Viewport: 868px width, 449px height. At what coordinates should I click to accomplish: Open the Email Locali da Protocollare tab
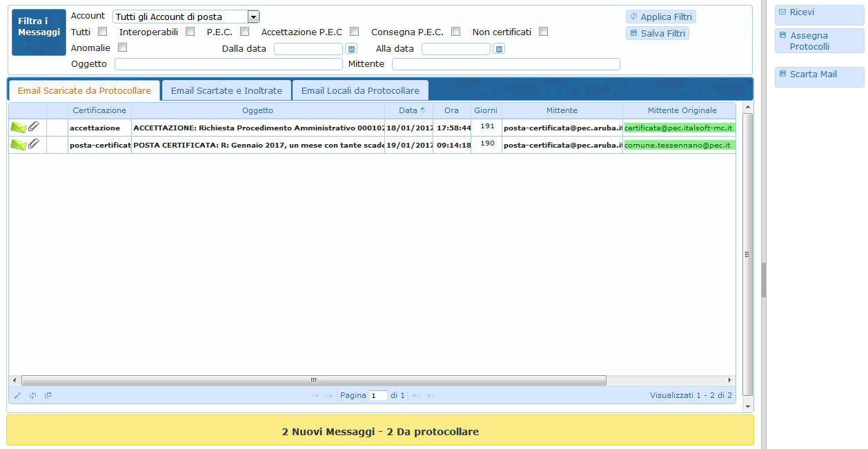pos(360,91)
